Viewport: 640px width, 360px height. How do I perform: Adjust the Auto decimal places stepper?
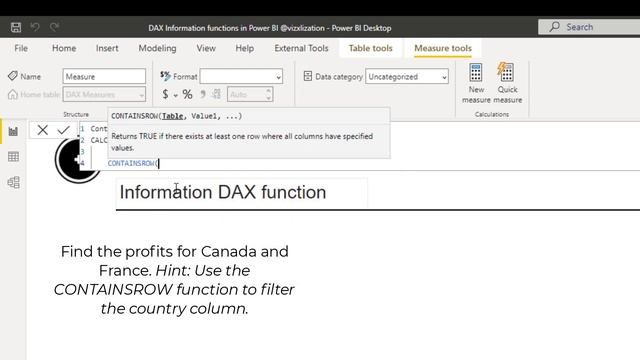269,94
